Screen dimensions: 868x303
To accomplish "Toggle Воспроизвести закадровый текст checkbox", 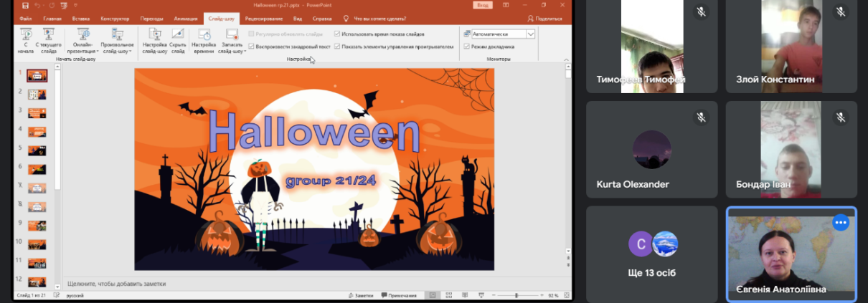I will pos(251,47).
